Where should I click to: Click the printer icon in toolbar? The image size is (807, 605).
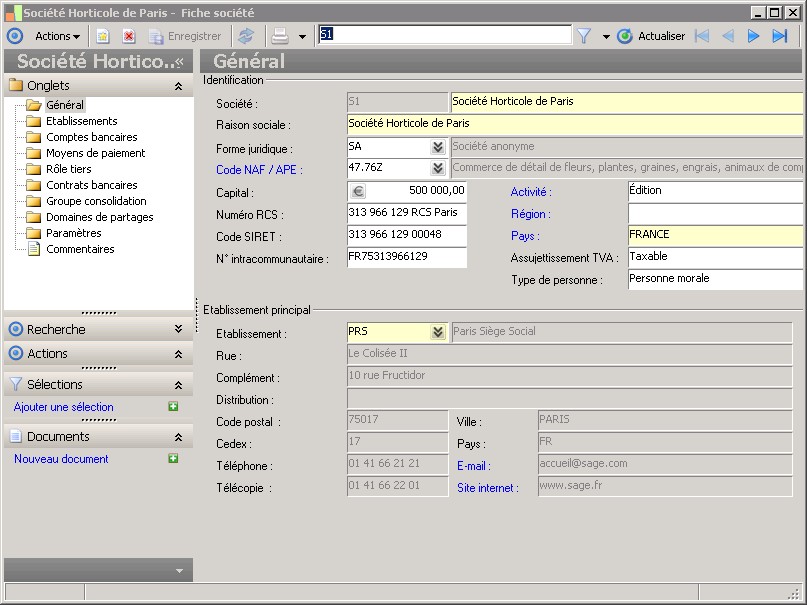click(x=279, y=36)
